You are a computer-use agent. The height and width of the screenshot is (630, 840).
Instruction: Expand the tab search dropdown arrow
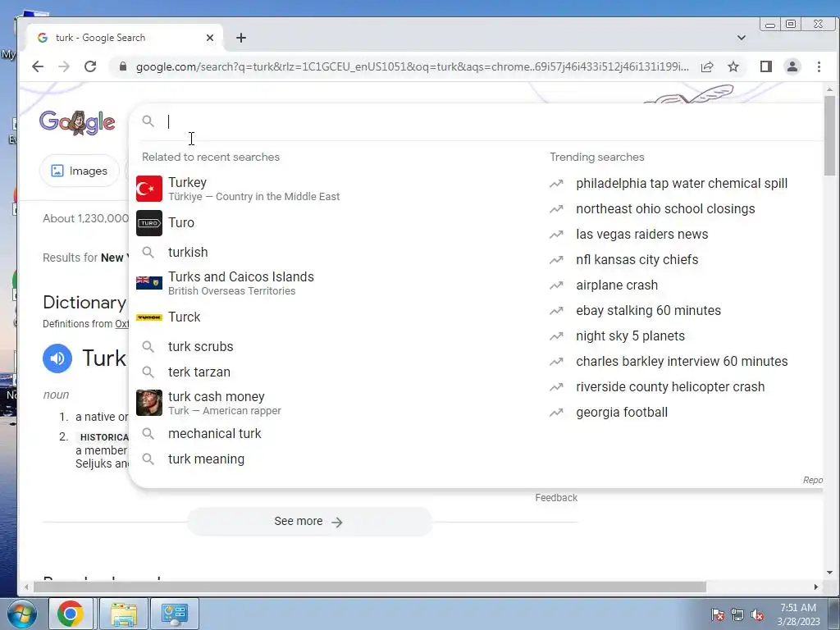click(742, 38)
